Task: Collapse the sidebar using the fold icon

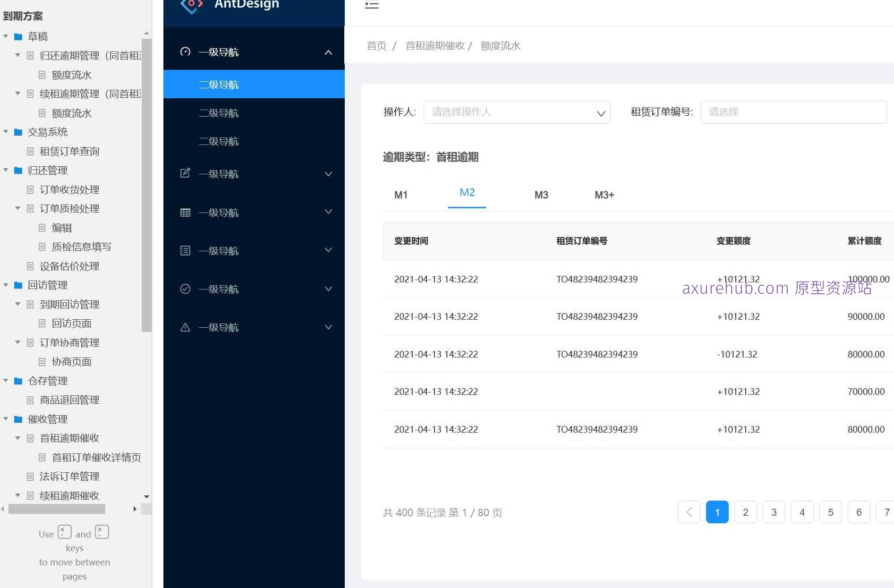Action: 372,5
